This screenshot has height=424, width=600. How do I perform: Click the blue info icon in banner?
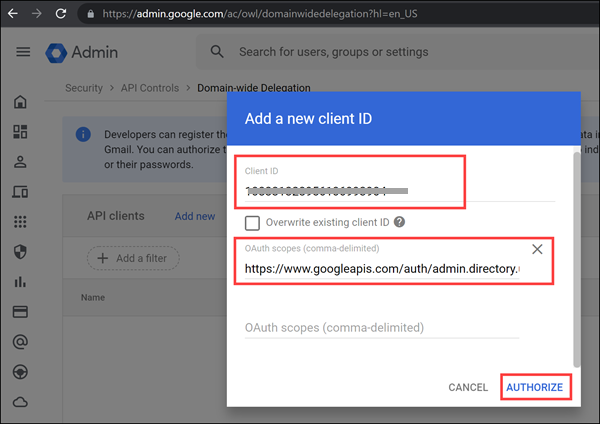tap(83, 134)
